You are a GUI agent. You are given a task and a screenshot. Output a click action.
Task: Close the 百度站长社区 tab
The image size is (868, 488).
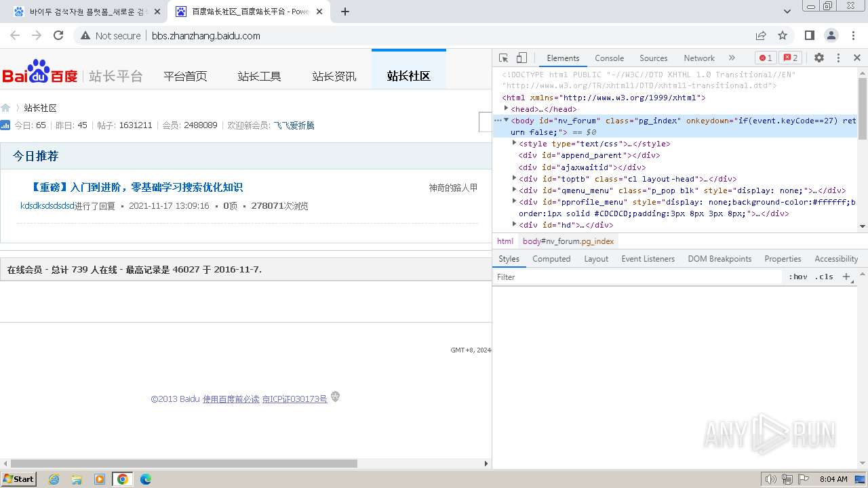pyautogui.click(x=319, y=12)
